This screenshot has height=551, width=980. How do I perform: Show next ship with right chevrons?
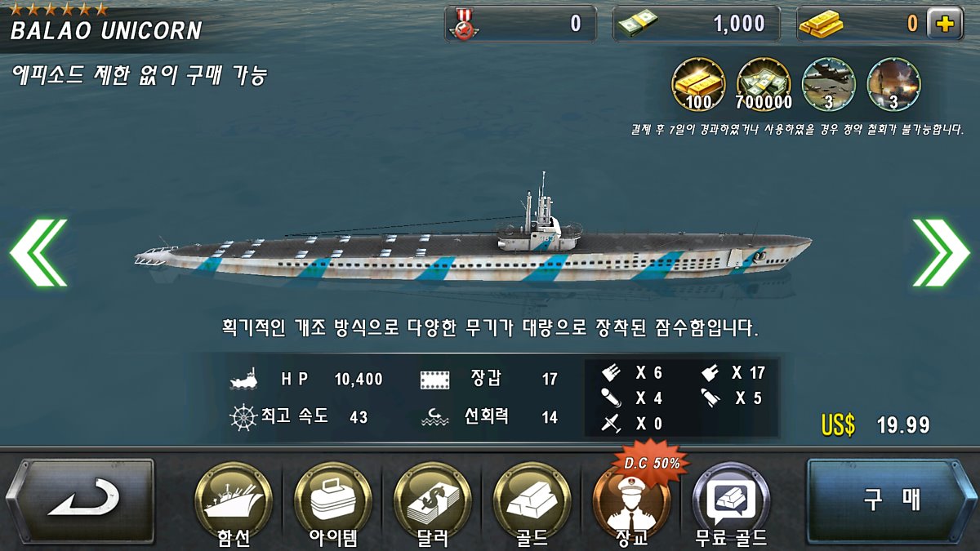(x=941, y=252)
